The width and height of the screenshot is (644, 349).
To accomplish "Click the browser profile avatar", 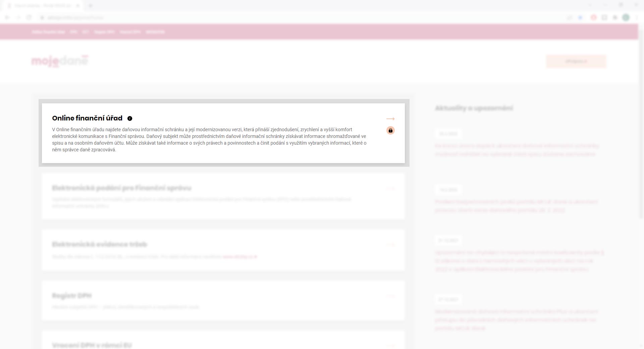I will click(626, 17).
